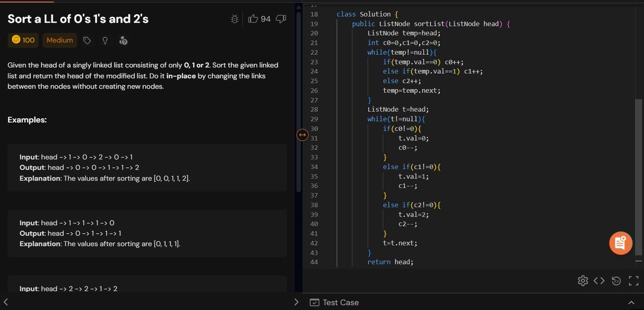
Task: Reset code using the history revert icon
Action: click(616, 280)
